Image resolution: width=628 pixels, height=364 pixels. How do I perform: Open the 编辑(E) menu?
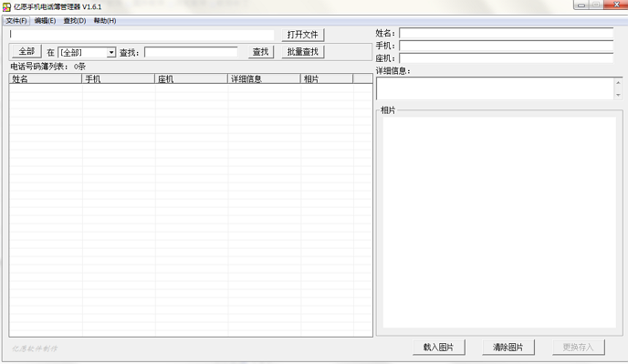point(45,20)
